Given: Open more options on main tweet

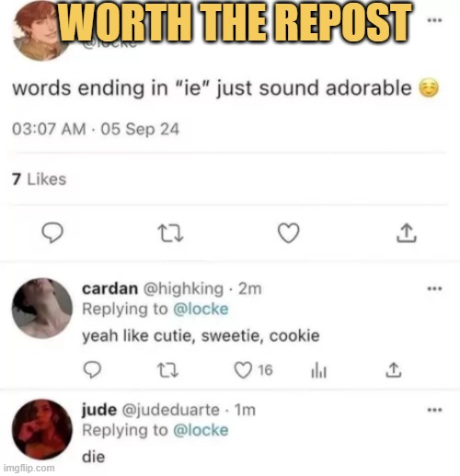Looking at the screenshot, I should [434, 20].
